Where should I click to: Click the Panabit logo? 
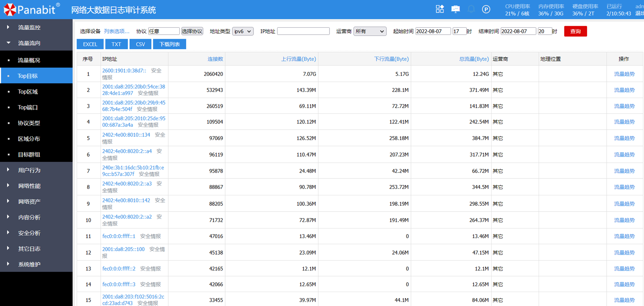click(x=32, y=9)
